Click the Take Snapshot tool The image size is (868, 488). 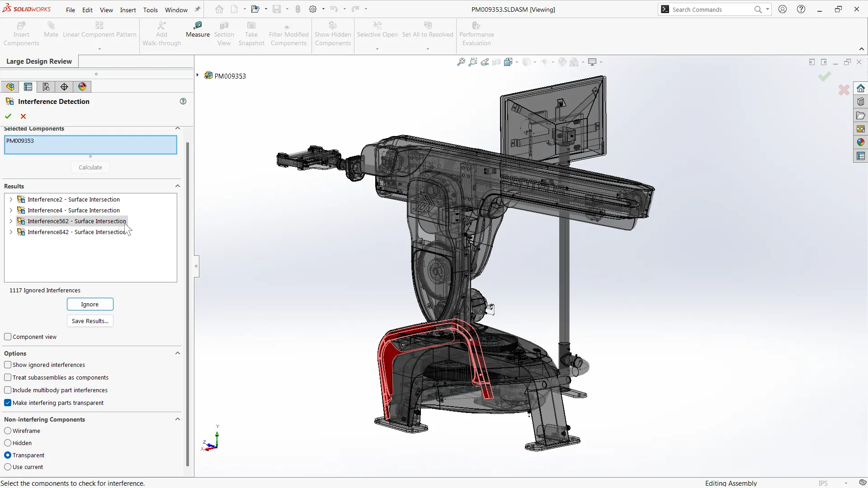(251, 33)
